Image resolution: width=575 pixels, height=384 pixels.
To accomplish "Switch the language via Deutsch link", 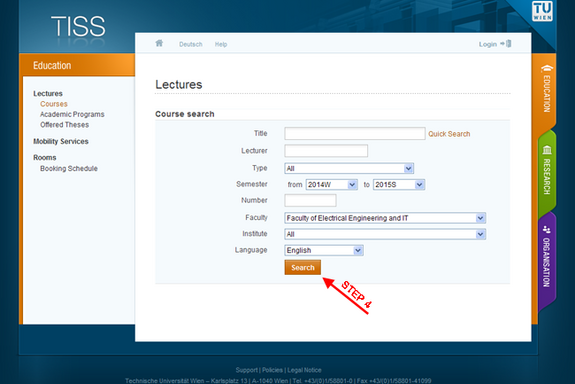I will coord(191,44).
